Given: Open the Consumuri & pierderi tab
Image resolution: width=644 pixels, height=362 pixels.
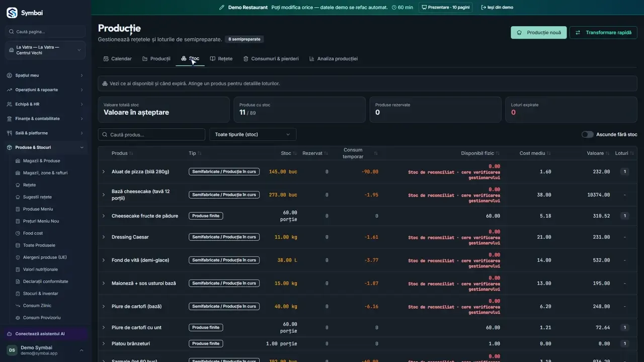Looking at the screenshot, I should pos(271,59).
